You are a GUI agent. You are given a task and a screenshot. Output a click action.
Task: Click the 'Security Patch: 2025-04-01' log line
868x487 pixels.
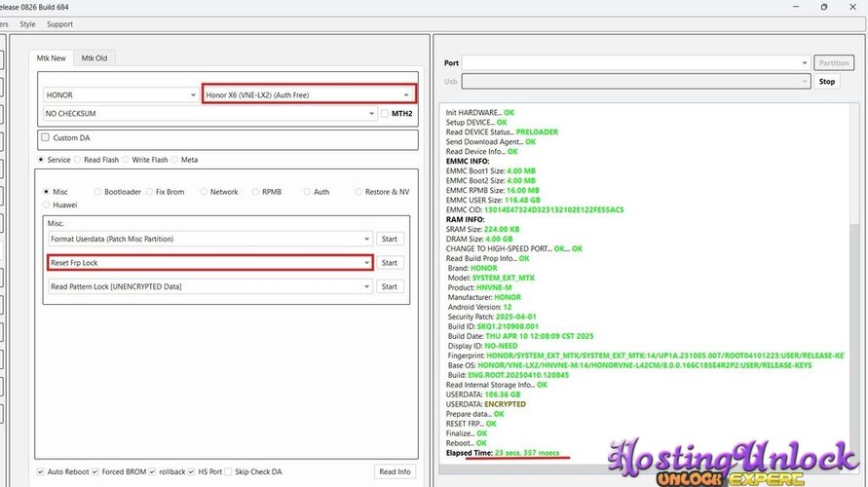tap(492, 317)
